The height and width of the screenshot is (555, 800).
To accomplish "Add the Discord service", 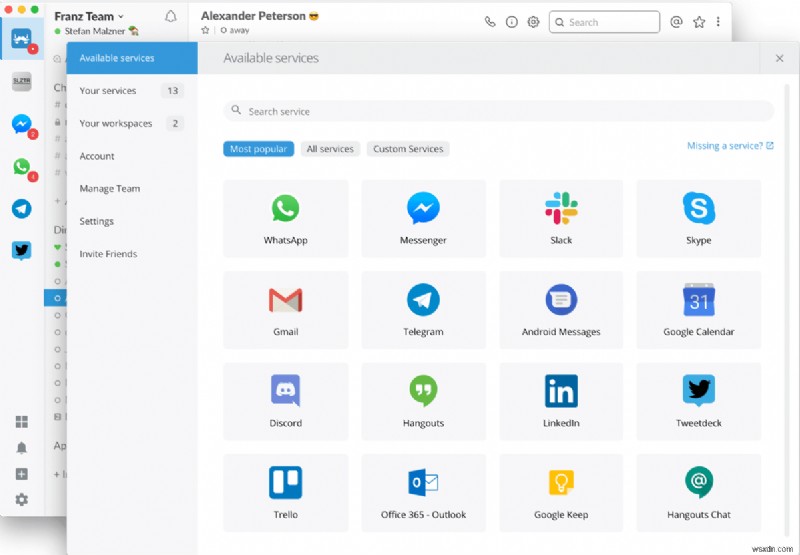I will point(285,401).
